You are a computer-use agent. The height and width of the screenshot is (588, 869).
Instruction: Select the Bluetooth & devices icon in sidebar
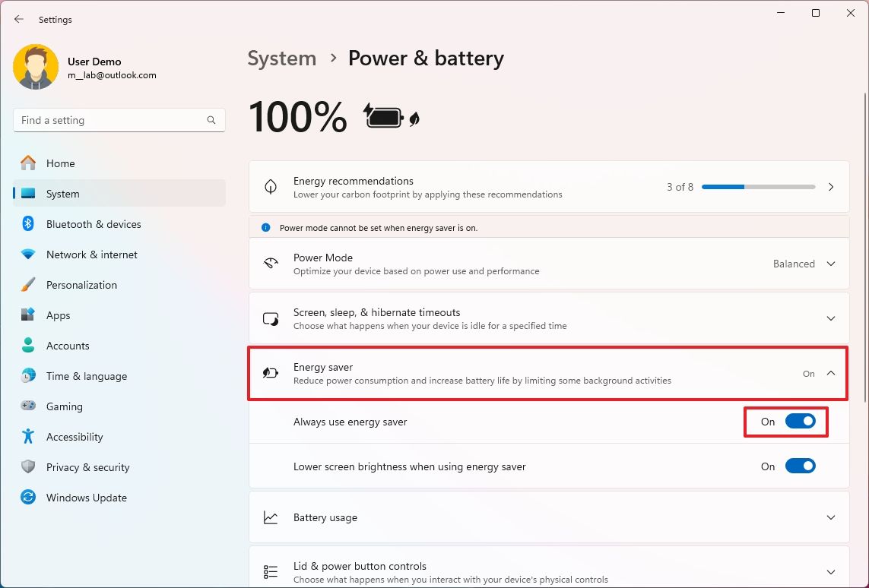click(30, 224)
